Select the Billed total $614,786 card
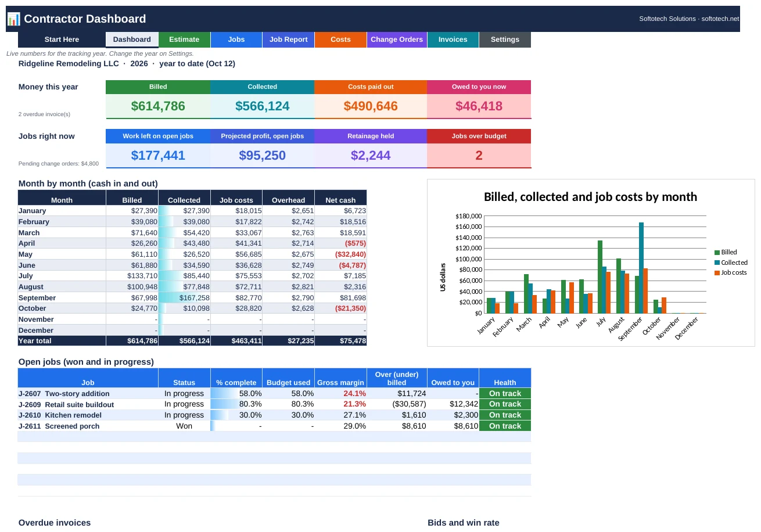This screenshot has height=532, width=761. (158, 106)
